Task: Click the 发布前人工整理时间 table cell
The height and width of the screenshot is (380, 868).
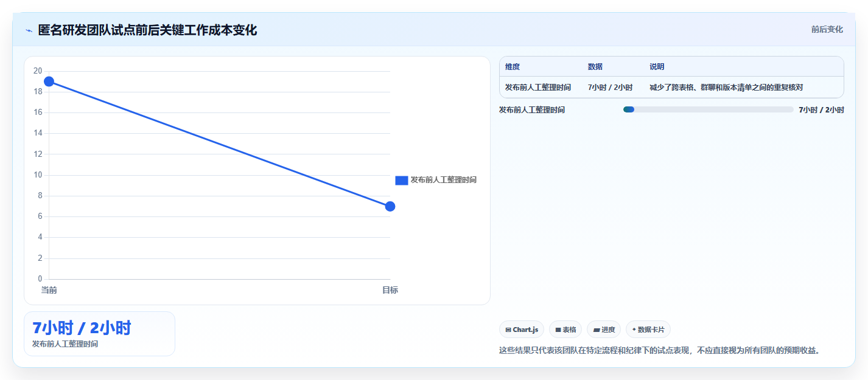Action: [x=538, y=88]
